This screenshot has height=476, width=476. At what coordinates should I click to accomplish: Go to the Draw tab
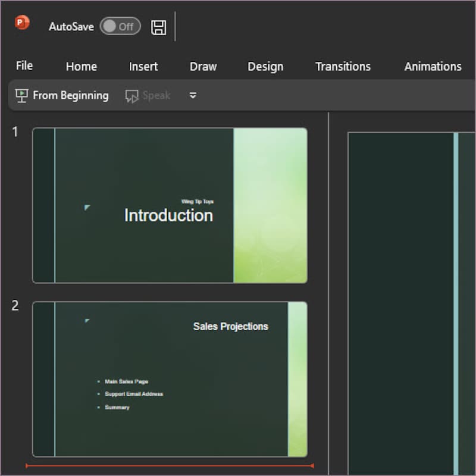[x=203, y=67]
